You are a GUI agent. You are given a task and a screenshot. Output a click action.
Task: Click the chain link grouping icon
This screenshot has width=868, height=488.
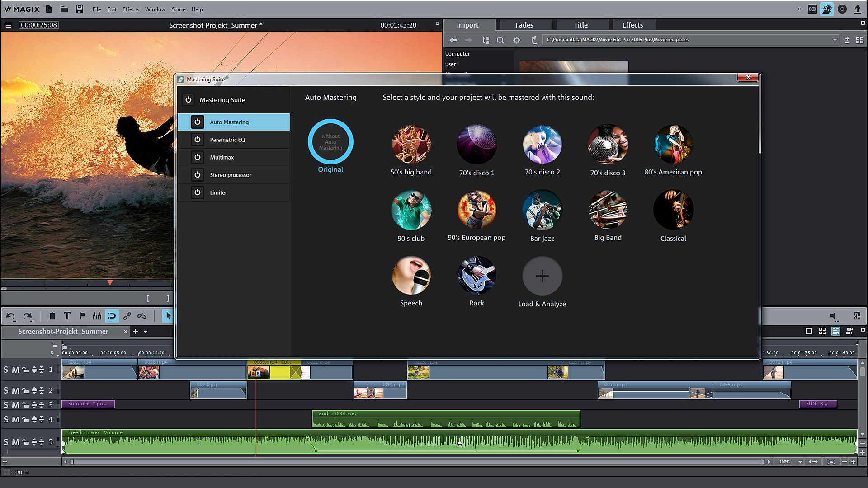[127, 316]
